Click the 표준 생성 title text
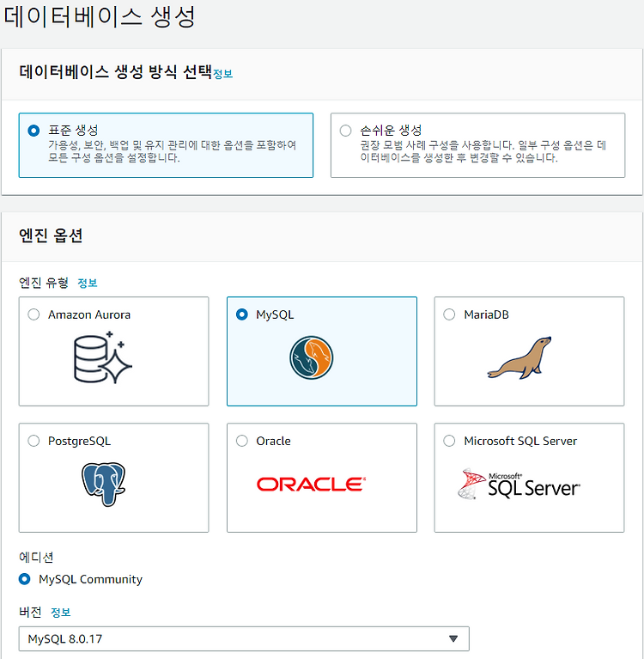 (73, 131)
